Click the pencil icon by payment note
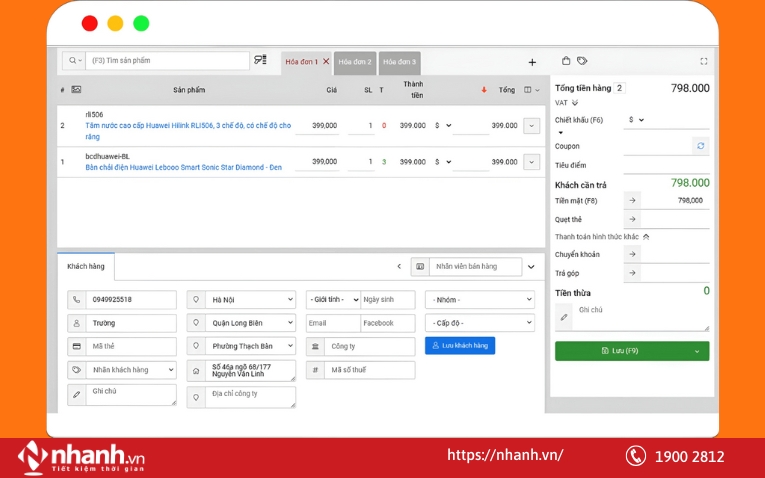 click(564, 317)
